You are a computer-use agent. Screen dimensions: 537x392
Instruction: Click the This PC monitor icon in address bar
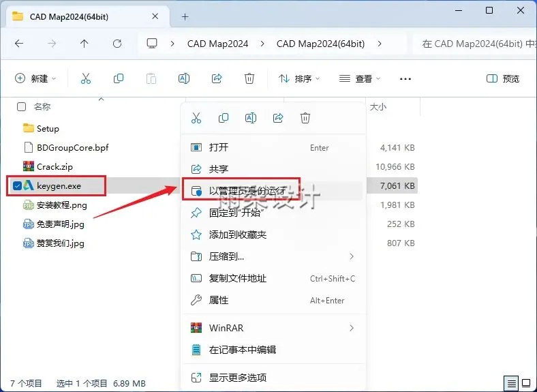[152, 44]
